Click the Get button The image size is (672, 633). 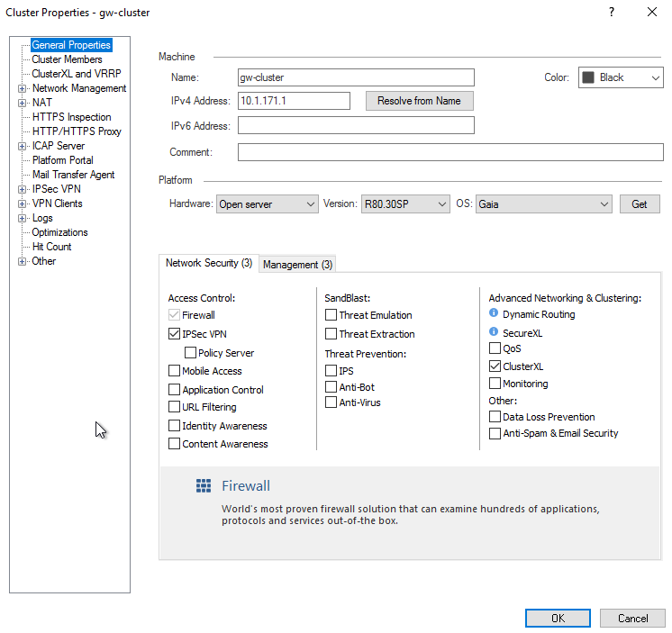(639, 204)
